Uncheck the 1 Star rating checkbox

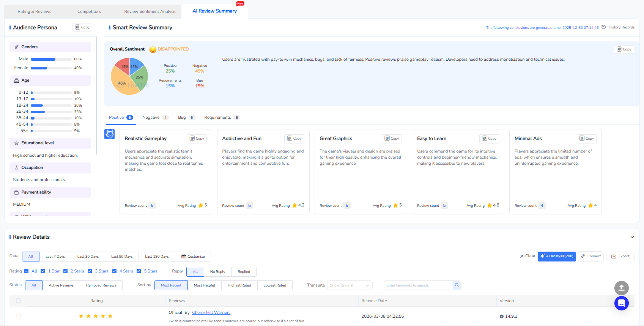coord(43,271)
